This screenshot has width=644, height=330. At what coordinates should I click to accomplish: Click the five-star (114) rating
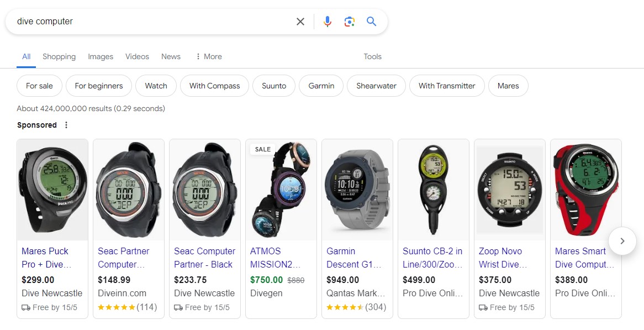(128, 307)
